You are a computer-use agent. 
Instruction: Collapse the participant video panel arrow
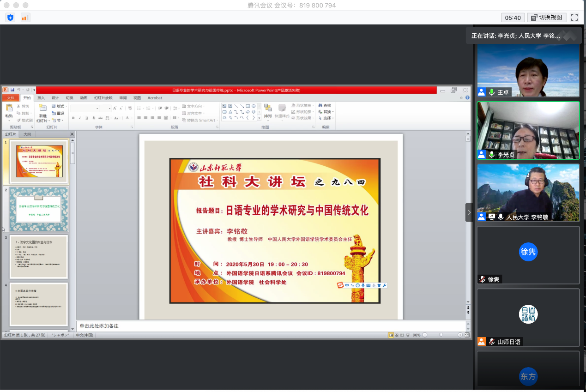pyautogui.click(x=469, y=212)
